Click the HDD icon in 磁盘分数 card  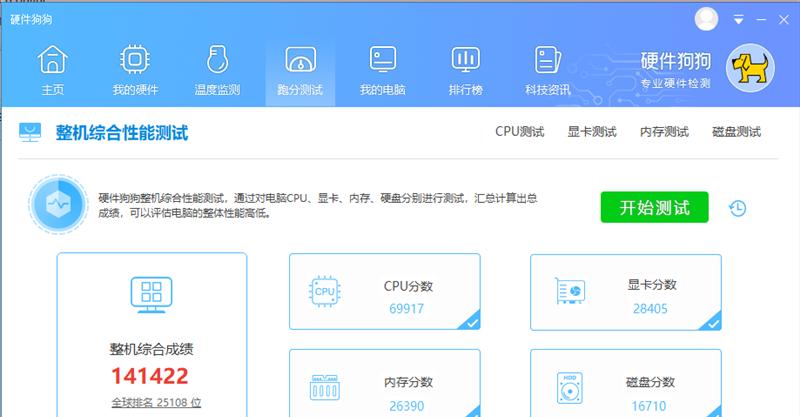[570, 388]
